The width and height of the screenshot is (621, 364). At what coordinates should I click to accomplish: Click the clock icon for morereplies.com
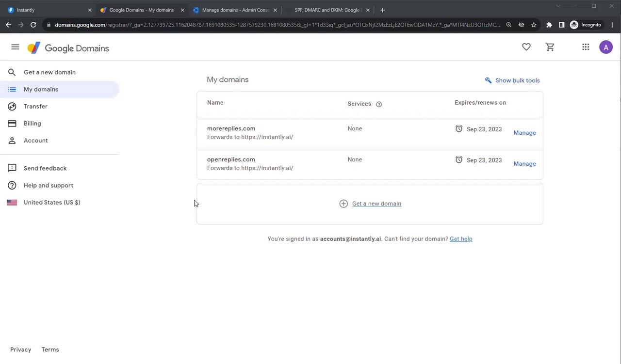point(459,128)
